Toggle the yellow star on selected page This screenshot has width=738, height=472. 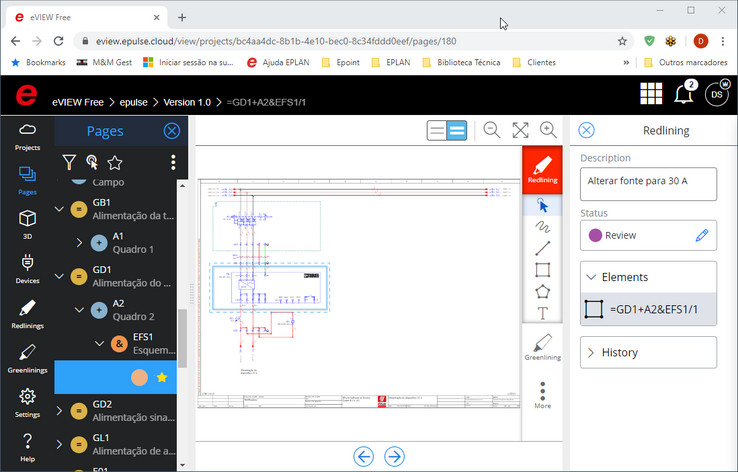(162, 377)
